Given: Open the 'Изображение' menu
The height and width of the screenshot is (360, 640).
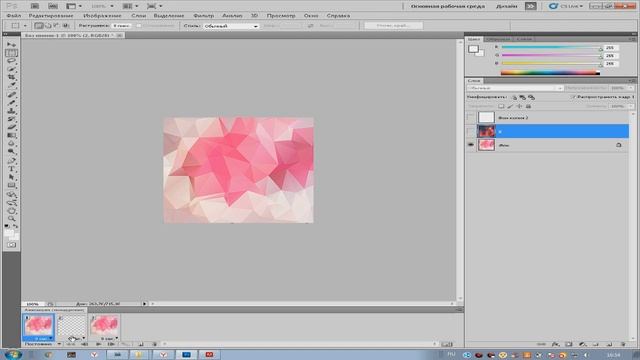Looking at the screenshot, I should click(x=102, y=16).
